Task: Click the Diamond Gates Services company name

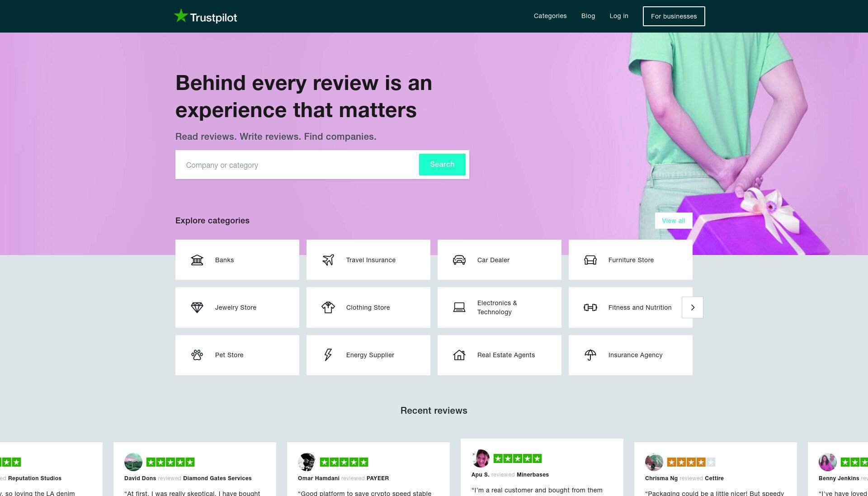Action: point(217,478)
